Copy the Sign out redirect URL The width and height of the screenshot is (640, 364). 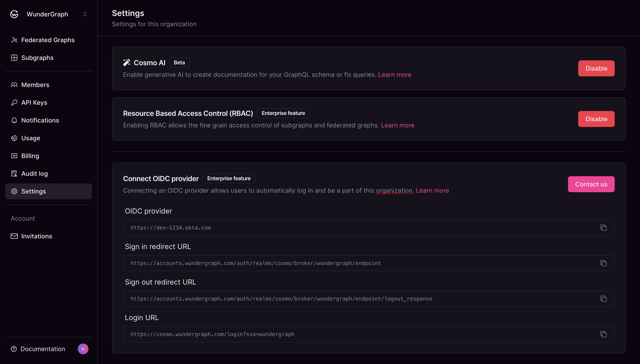pyautogui.click(x=604, y=299)
